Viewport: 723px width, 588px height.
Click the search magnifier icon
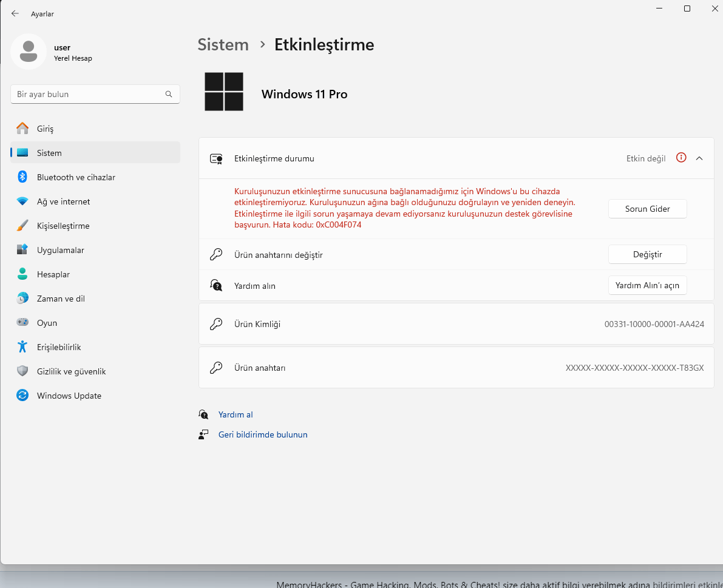pyautogui.click(x=169, y=94)
